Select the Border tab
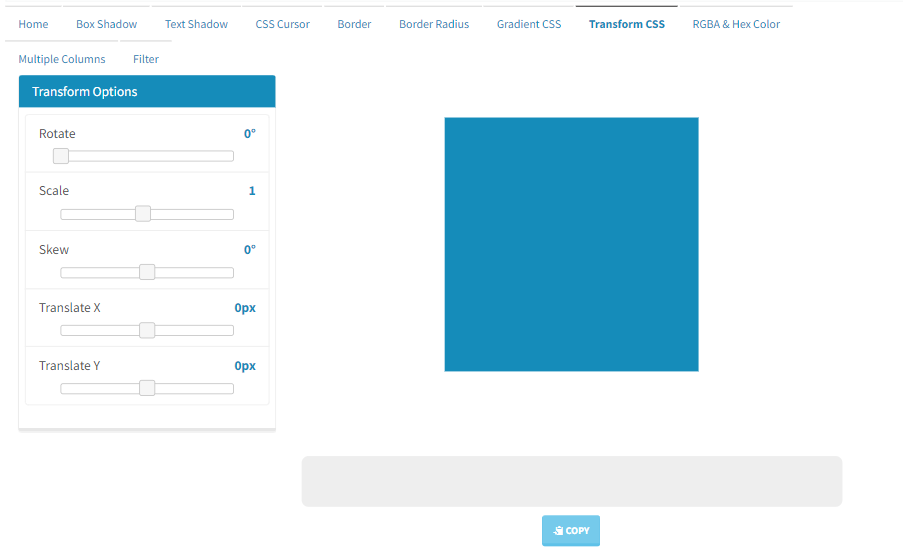 [x=354, y=24]
